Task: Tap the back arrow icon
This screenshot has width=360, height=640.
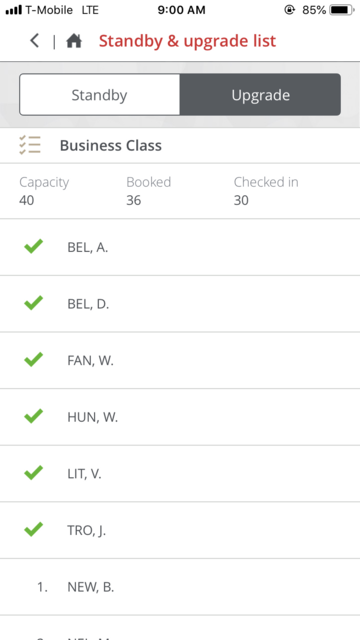Action: pyautogui.click(x=35, y=41)
